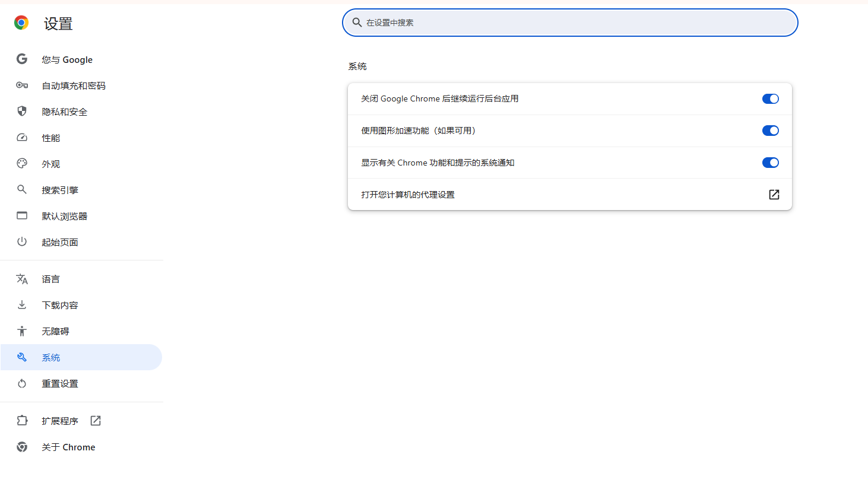Click 显示有关 Chrome 功能和提示的系统通知 label
Image resolution: width=868 pixels, height=483 pixels.
pos(438,163)
